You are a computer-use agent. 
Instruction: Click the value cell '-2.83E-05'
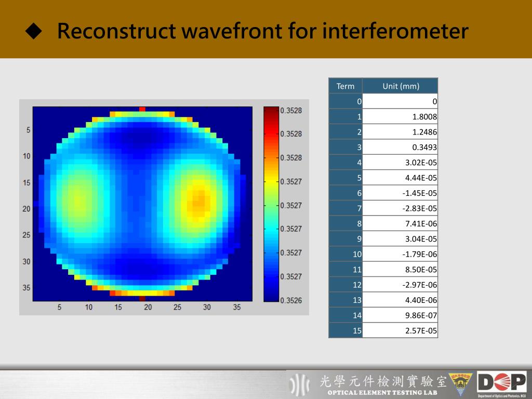401,208
